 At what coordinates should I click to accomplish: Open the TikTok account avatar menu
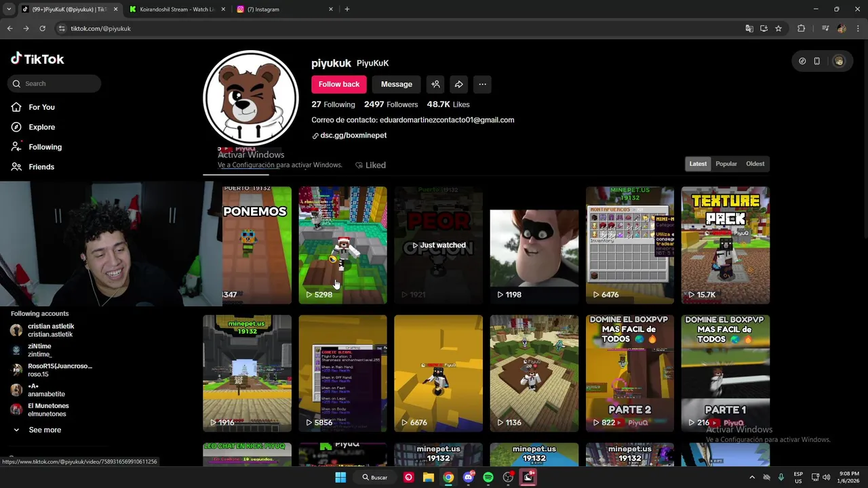pos(839,61)
